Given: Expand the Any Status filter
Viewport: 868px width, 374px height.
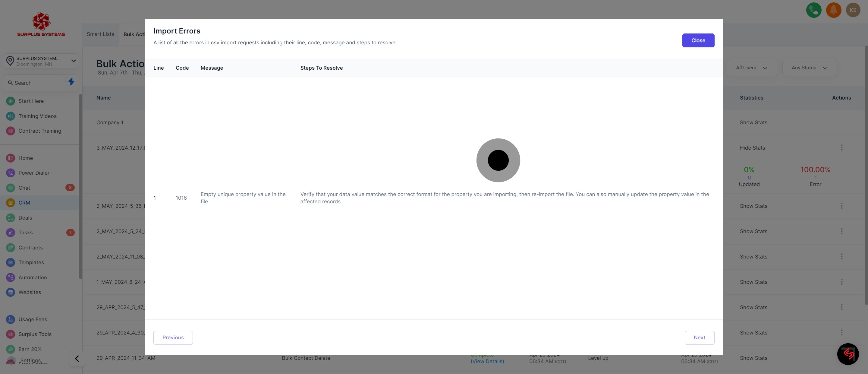Looking at the screenshot, I should (808, 68).
